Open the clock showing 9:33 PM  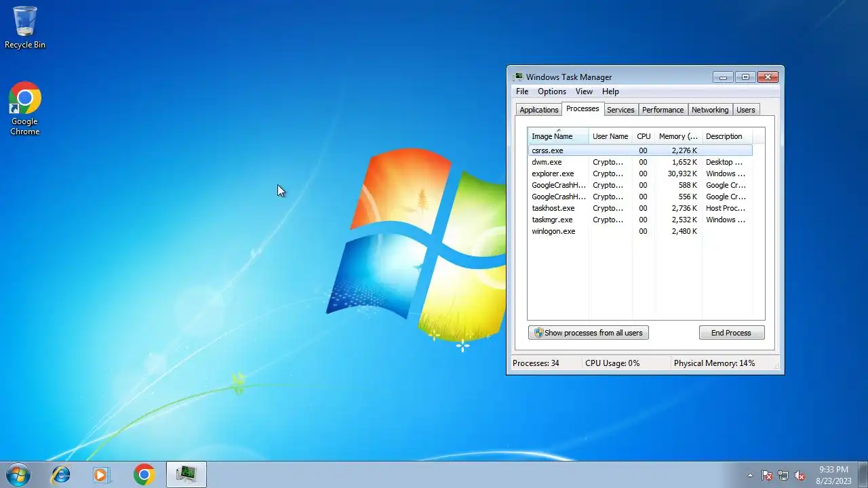point(833,475)
